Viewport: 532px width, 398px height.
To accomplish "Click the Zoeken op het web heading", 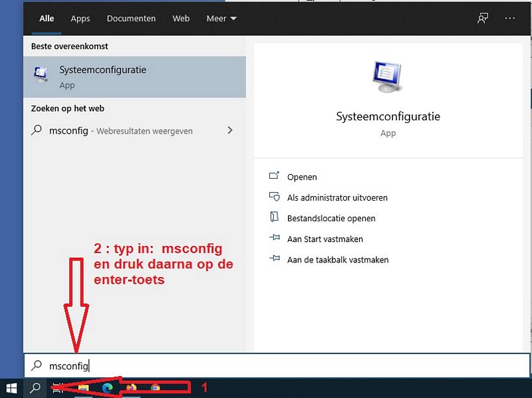I will (68, 108).
